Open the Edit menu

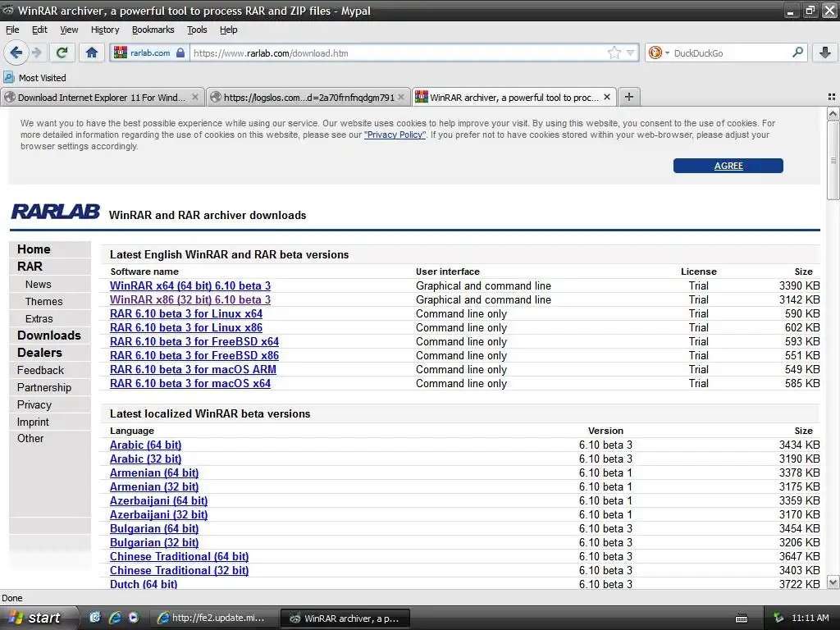(x=39, y=30)
